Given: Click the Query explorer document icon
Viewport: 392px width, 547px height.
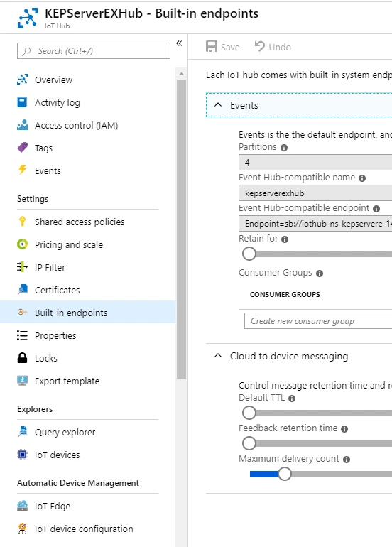Looking at the screenshot, I should click(x=22, y=431).
